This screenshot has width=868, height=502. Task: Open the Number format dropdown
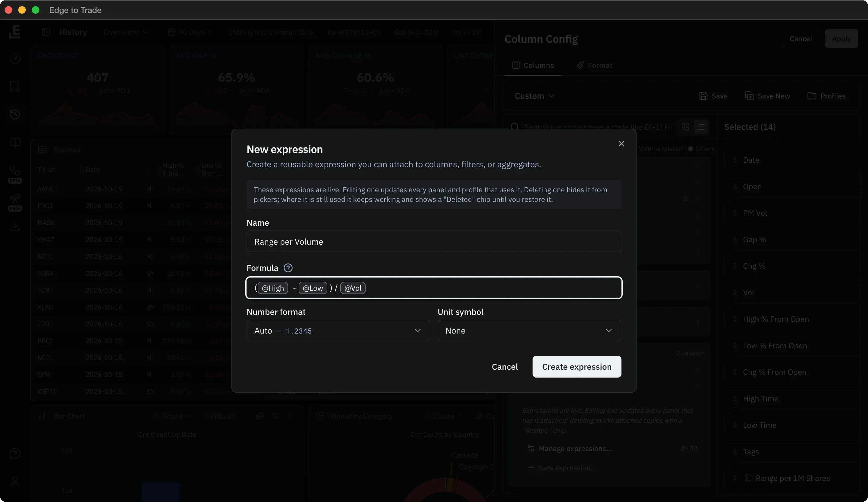(x=338, y=331)
